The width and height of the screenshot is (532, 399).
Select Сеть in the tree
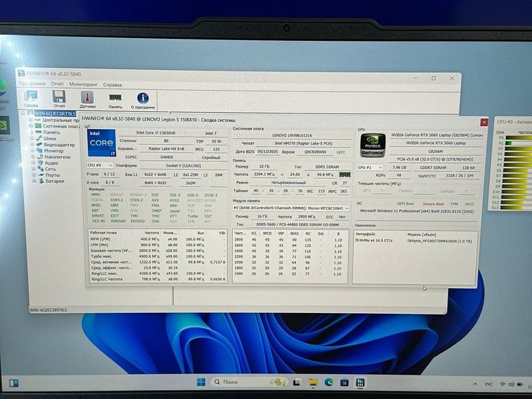[x=51, y=169]
